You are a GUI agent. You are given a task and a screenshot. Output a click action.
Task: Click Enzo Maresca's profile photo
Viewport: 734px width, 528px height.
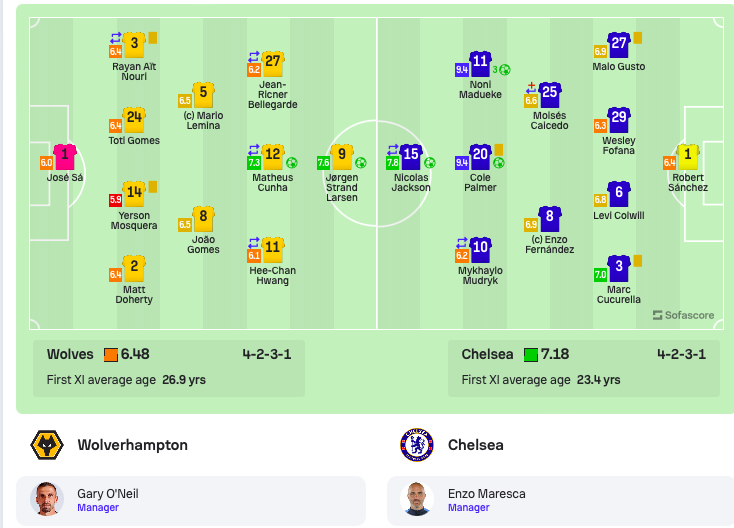click(x=417, y=499)
